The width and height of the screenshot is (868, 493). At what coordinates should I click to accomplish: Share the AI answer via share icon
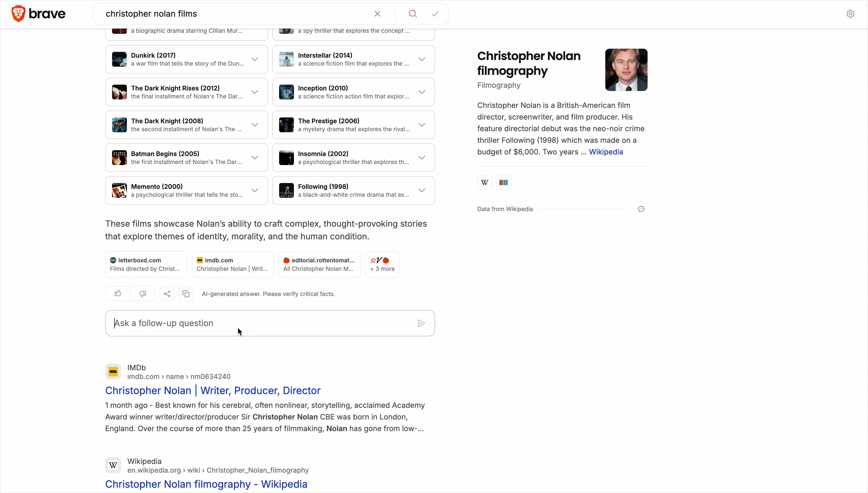tap(167, 294)
